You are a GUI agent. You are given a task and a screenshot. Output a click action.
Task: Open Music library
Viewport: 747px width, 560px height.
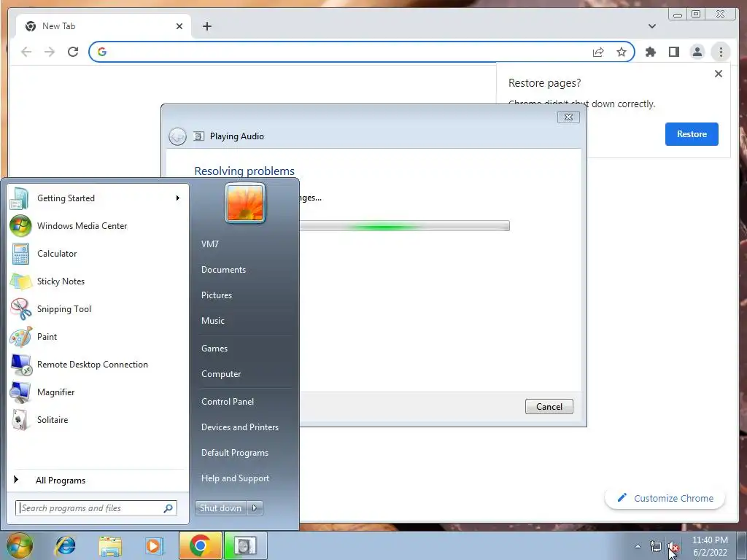[x=212, y=321]
